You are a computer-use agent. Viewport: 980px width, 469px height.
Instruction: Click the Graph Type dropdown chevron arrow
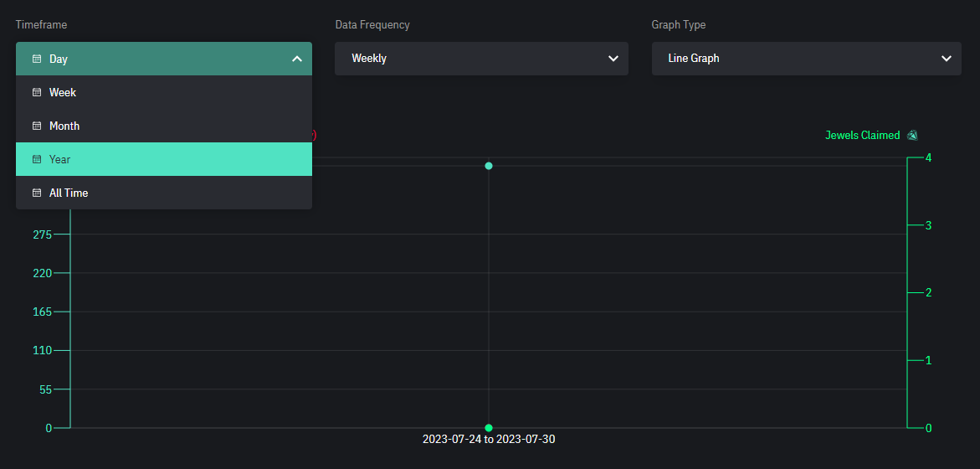(946, 59)
